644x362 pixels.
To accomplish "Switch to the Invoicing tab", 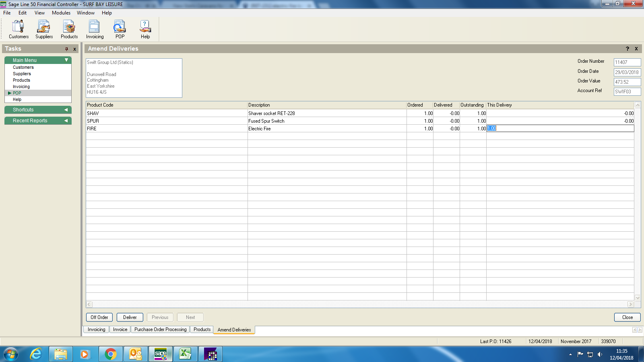I will (97, 329).
